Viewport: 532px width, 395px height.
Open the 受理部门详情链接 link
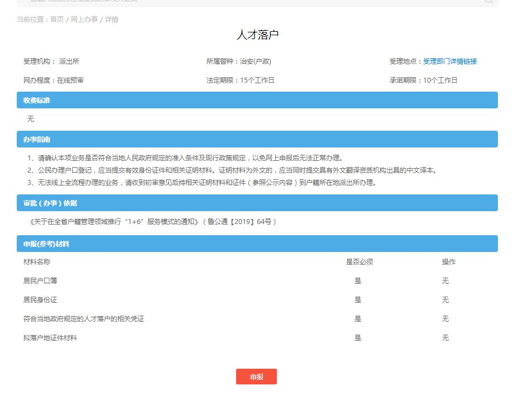click(449, 61)
